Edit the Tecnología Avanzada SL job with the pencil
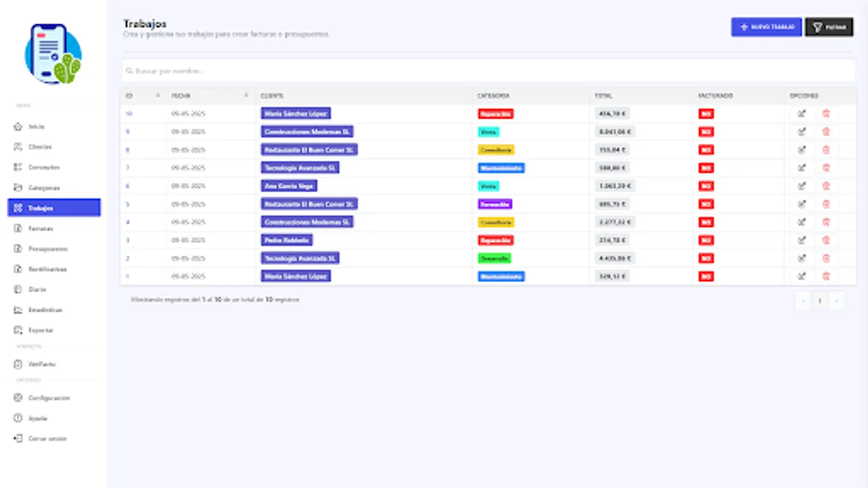Image resolution: width=868 pixels, height=488 pixels. pyautogui.click(x=802, y=168)
